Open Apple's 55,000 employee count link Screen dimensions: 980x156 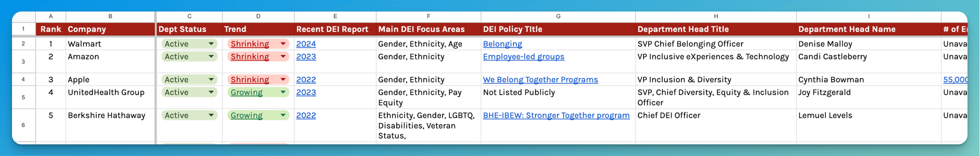(x=955, y=79)
